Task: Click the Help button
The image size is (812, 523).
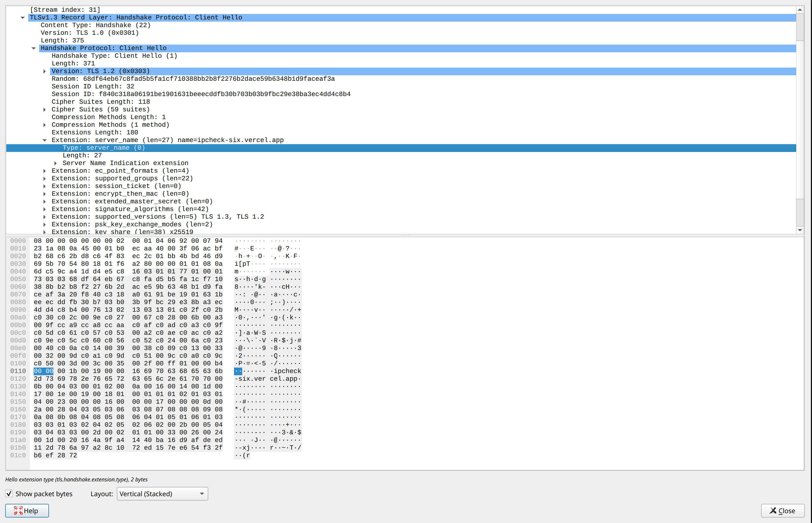Action: tap(27, 510)
